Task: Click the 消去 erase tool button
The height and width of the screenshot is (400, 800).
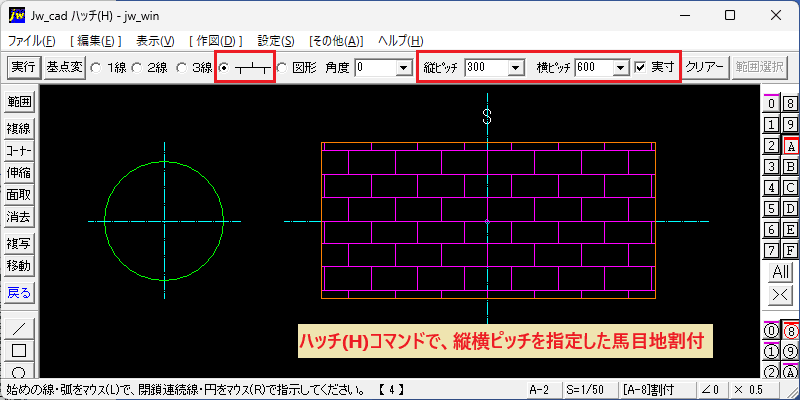Action: point(19,217)
